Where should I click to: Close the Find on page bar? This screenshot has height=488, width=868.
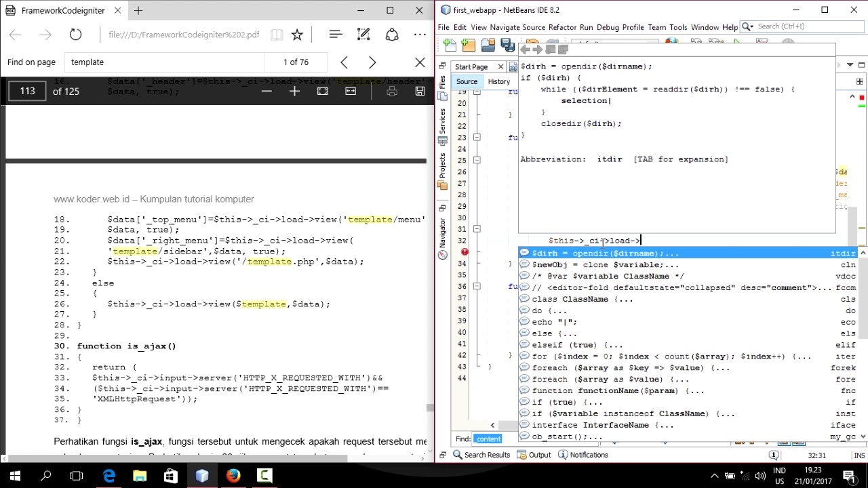point(420,62)
